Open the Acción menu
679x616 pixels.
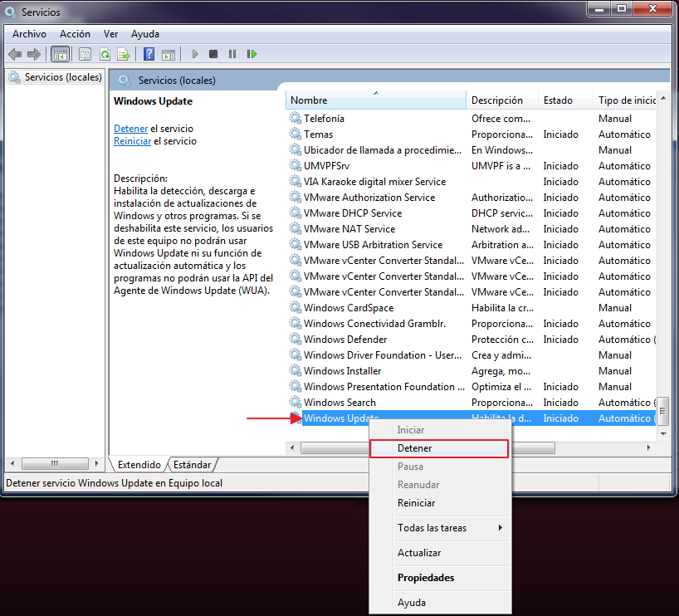click(75, 34)
